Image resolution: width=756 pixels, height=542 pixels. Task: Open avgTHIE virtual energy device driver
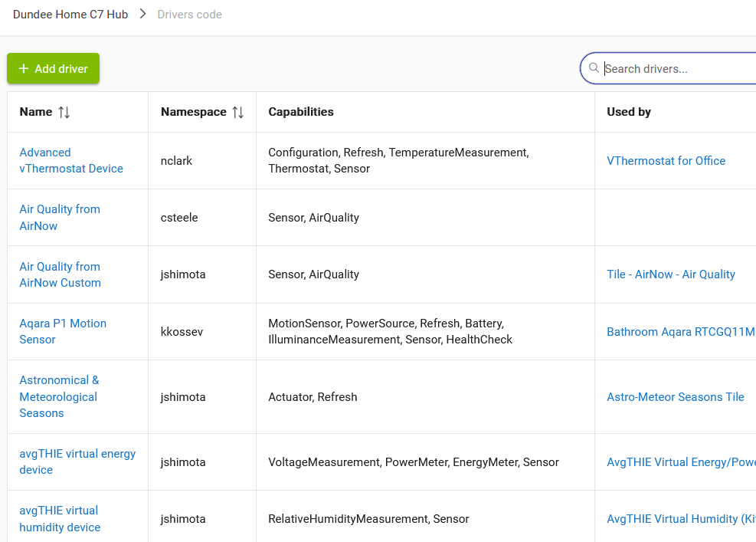click(x=77, y=462)
